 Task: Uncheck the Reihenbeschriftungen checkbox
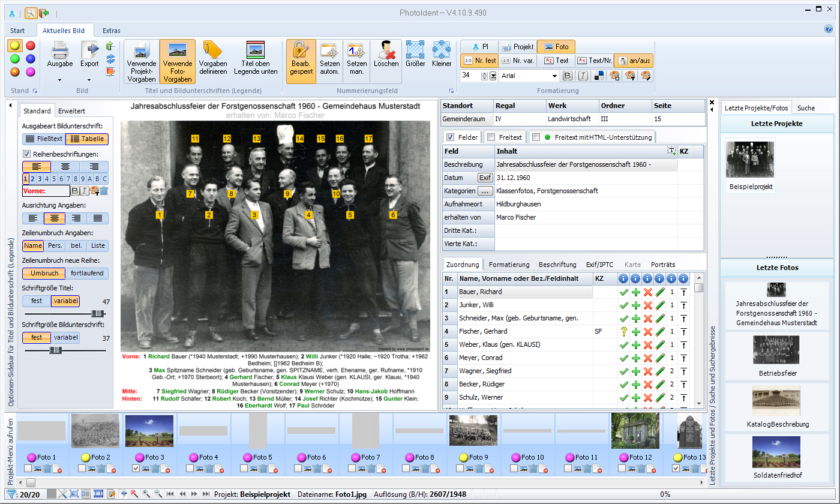[26, 154]
